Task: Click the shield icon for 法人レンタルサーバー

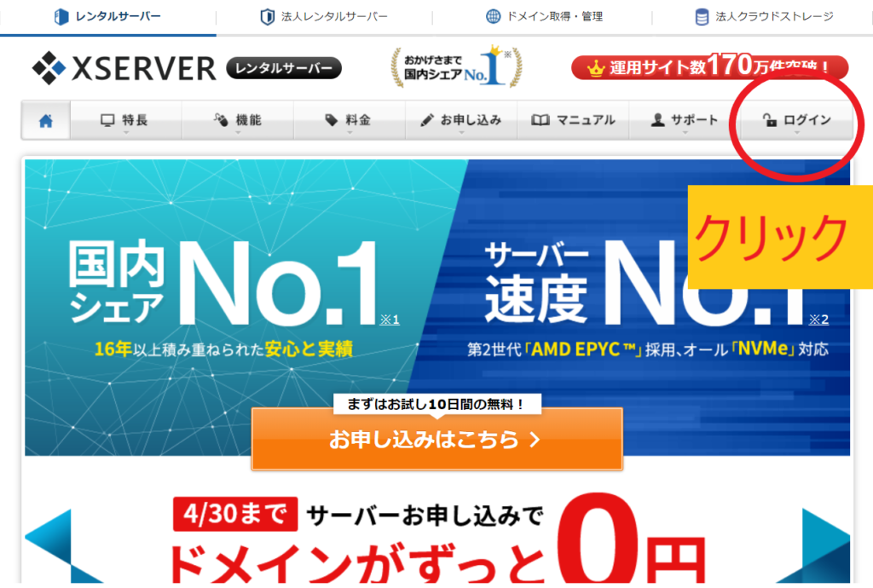Action: [x=267, y=17]
